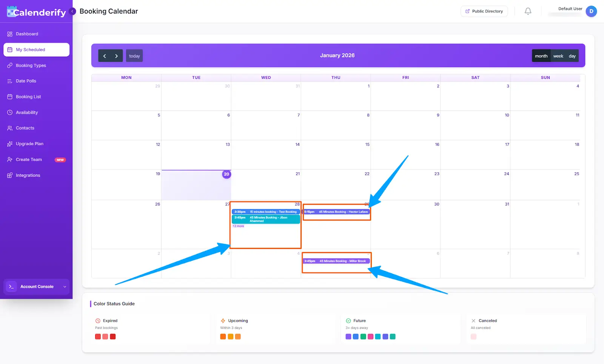The image size is (604, 364).
Task: Select the My Scheduled tab
Action: coord(31,49)
